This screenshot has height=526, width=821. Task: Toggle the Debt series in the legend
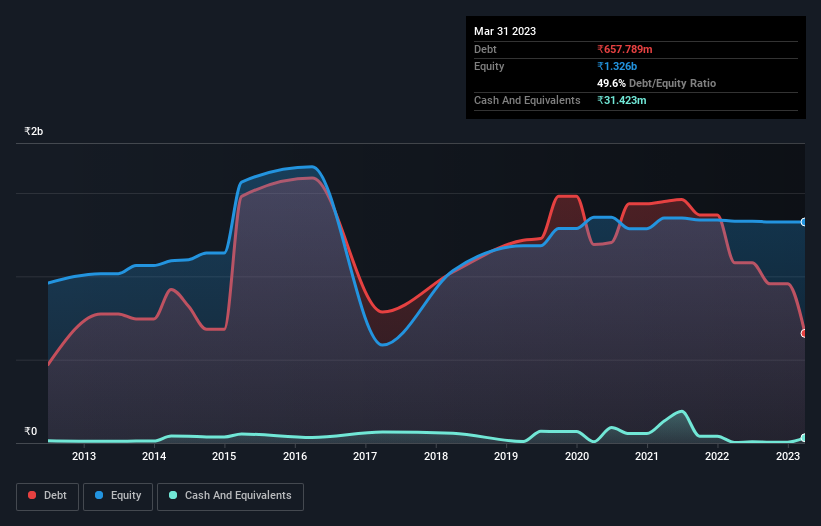coord(47,496)
